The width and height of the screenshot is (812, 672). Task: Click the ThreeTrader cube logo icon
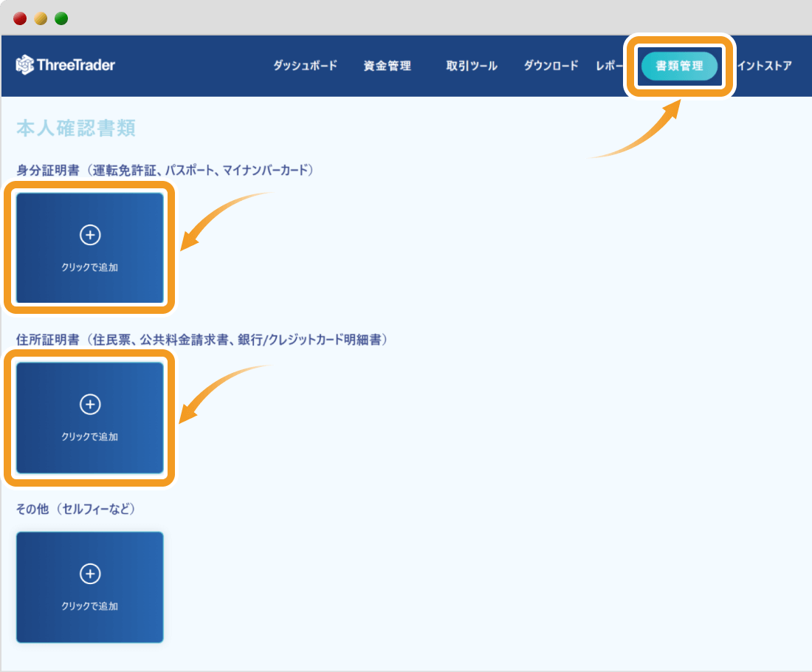click(24, 65)
